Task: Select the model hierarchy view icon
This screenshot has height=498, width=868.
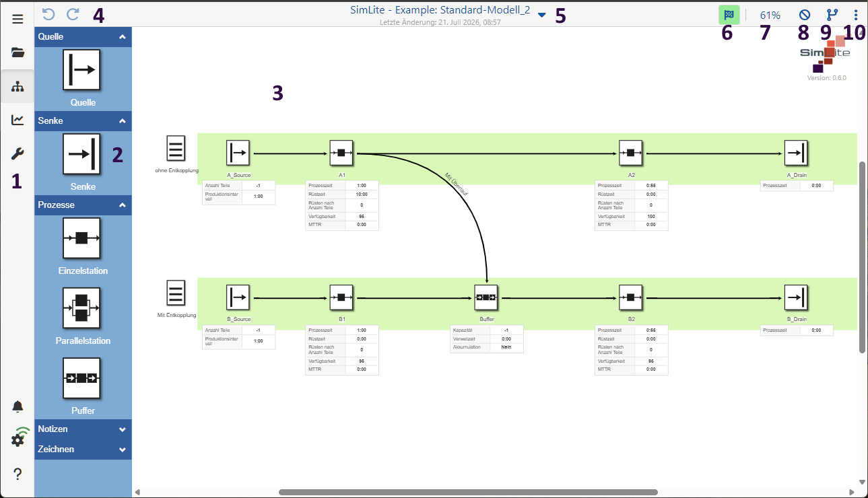Action: (18, 87)
